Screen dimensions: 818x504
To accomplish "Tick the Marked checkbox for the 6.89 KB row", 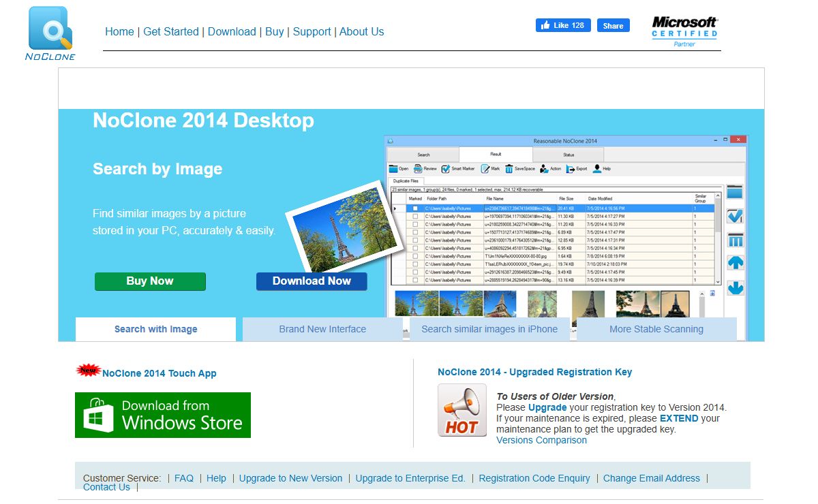I will 414,232.
